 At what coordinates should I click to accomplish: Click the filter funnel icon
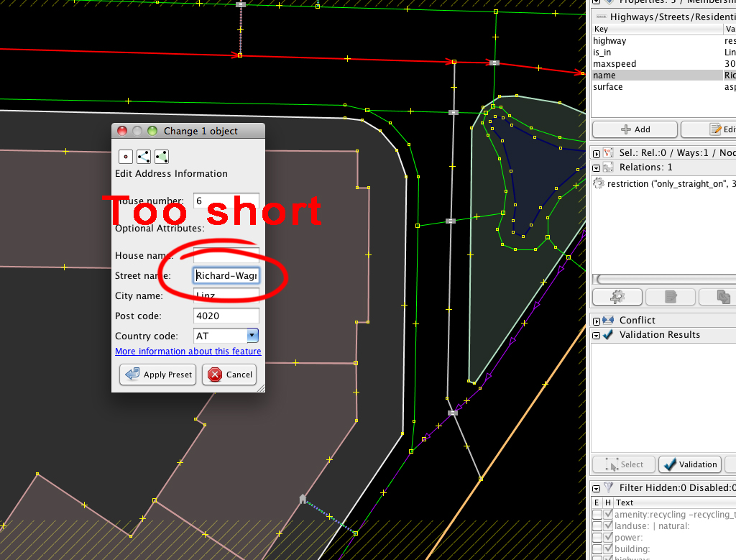tap(609, 487)
